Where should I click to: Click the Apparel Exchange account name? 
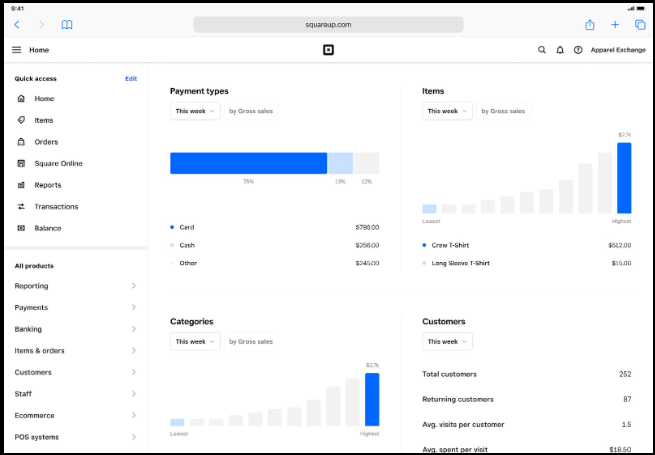coord(618,50)
